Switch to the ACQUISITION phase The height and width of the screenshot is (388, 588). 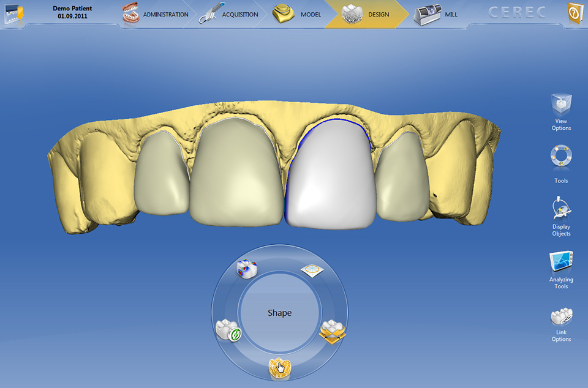[x=228, y=14]
